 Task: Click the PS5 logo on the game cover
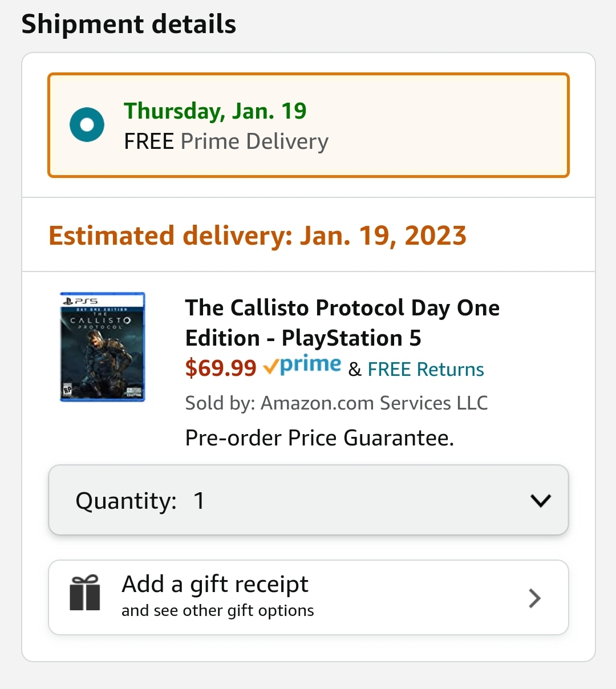pos(81,301)
